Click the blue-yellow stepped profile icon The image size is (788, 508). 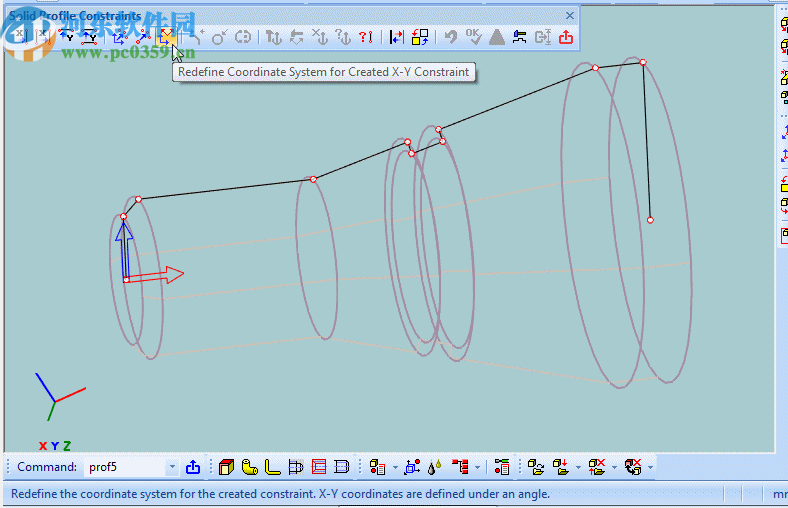[x=520, y=37]
